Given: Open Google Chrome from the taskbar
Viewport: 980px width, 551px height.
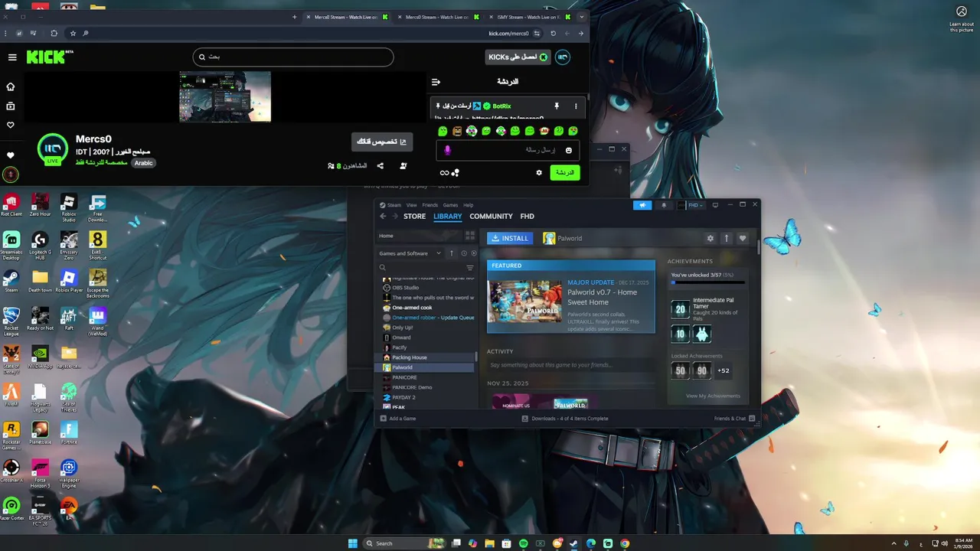Looking at the screenshot, I should pos(625,543).
